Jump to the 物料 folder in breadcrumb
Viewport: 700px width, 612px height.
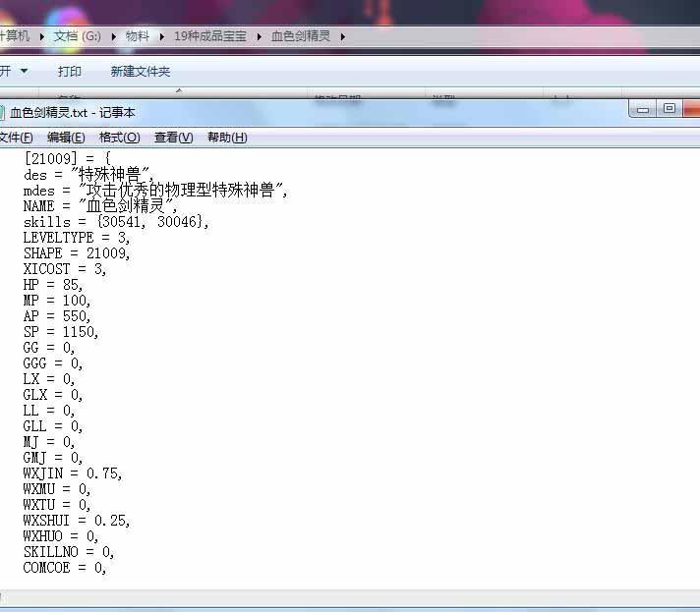tap(138, 35)
